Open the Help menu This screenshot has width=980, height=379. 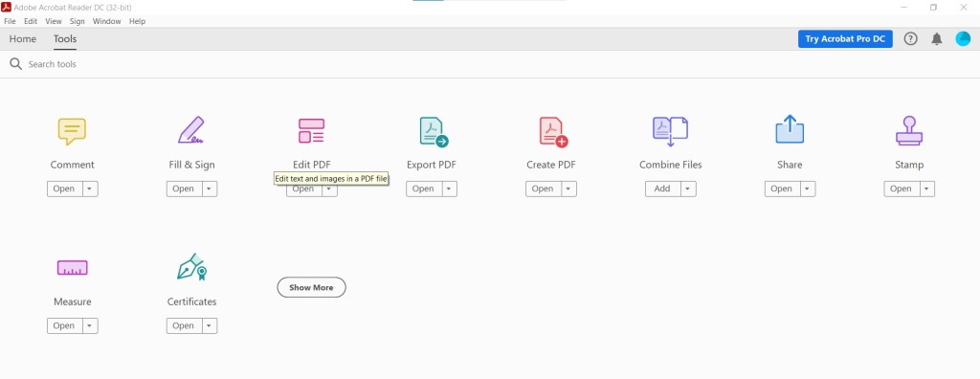[x=137, y=21]
